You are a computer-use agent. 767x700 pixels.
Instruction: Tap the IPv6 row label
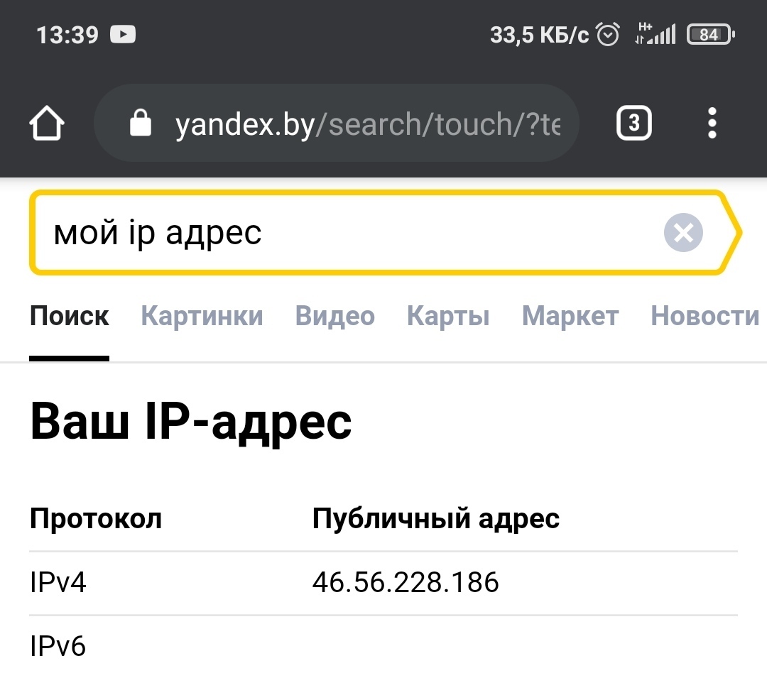[x=58, y=646]
